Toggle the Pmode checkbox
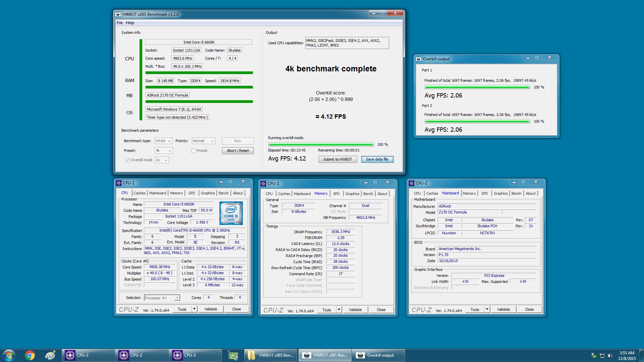The width and height of the screenshot is (644, 362). point(193,151)
